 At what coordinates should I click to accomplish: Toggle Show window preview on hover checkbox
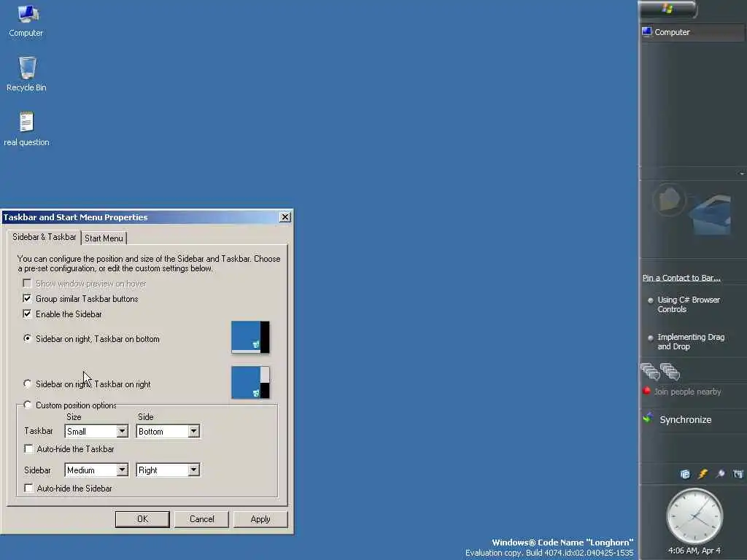(x=27, y=284)
